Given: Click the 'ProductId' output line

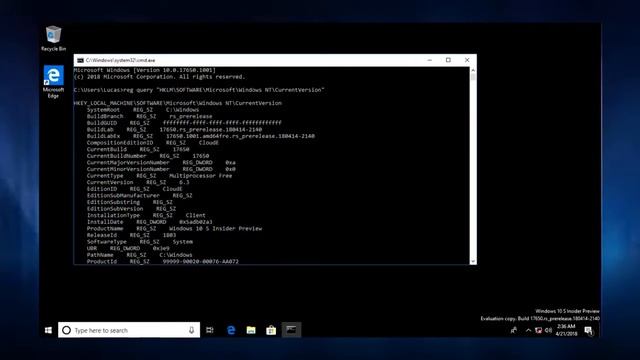Looking at the screenshot, I should tap(162, 261).
